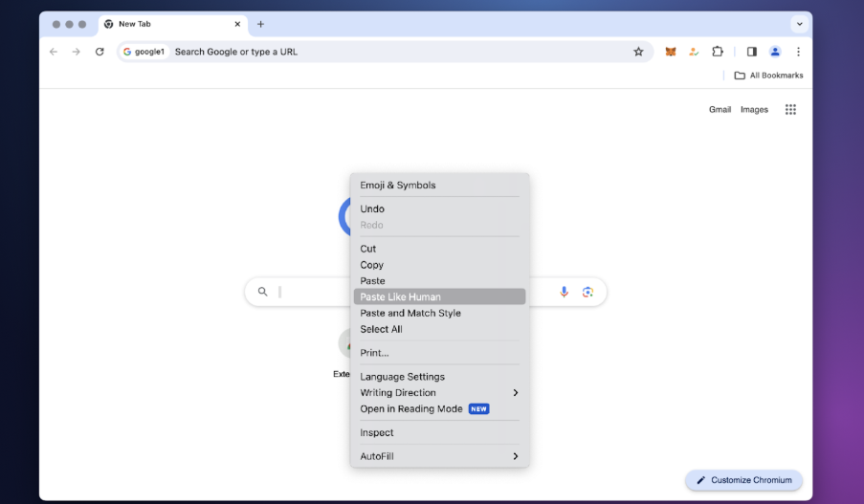The image size is (864, 504).
Task: Open the Extensions puzzle piece menu
Action: click(718, 52)
